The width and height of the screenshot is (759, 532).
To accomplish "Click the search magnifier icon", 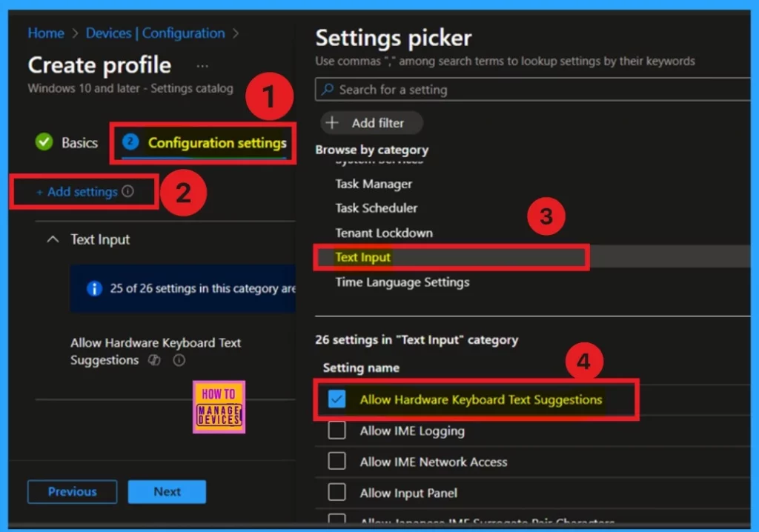I will [328, 89].
